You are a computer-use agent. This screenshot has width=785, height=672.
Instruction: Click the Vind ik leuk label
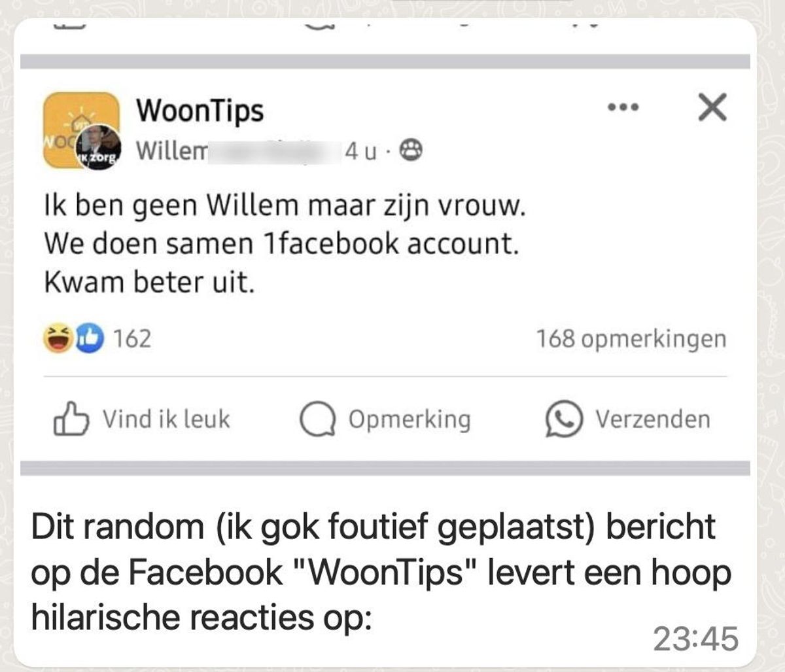point(166,419)
